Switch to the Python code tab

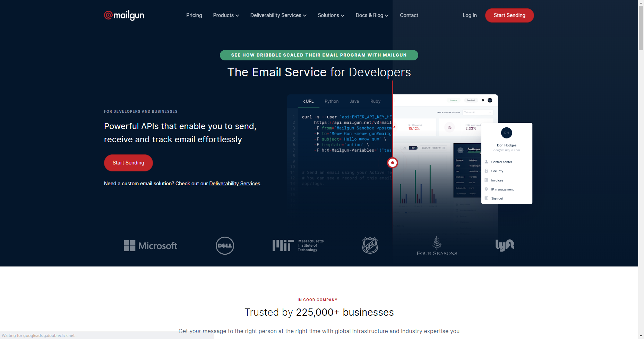(332, 101)
